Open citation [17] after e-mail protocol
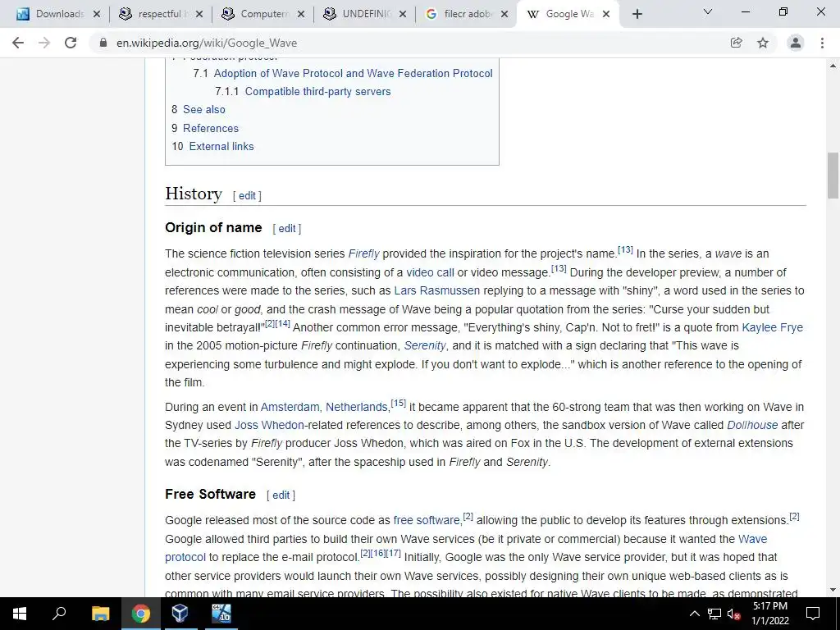Viewport: 840px width, 630px height. tap(394, 553)
